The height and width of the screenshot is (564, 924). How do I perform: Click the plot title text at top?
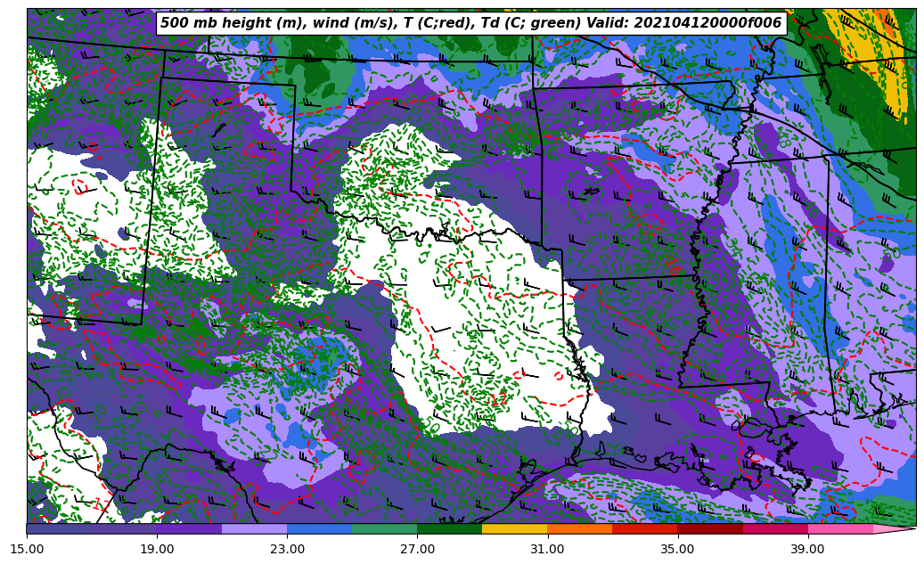pyautogui.click(x=470, y=23)
